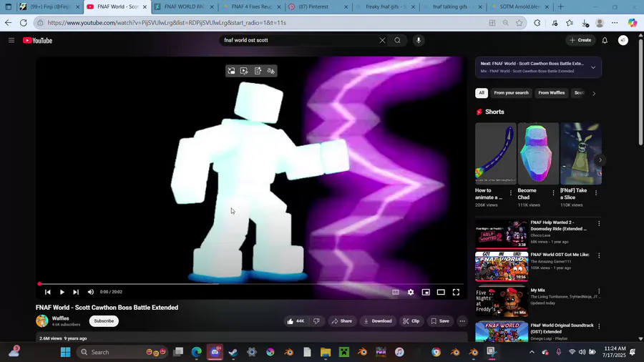
Task: Switch to the Pinterest browser tab
Action: (x=318, y=6)
